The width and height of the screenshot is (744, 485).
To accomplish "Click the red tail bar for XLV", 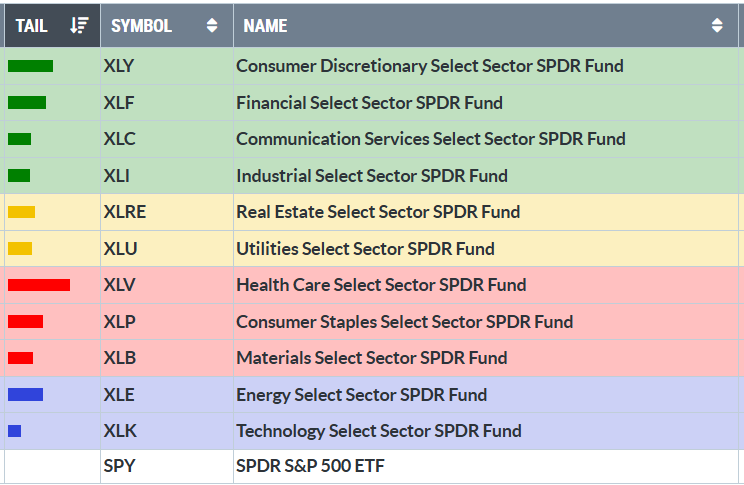I will 38,285.
